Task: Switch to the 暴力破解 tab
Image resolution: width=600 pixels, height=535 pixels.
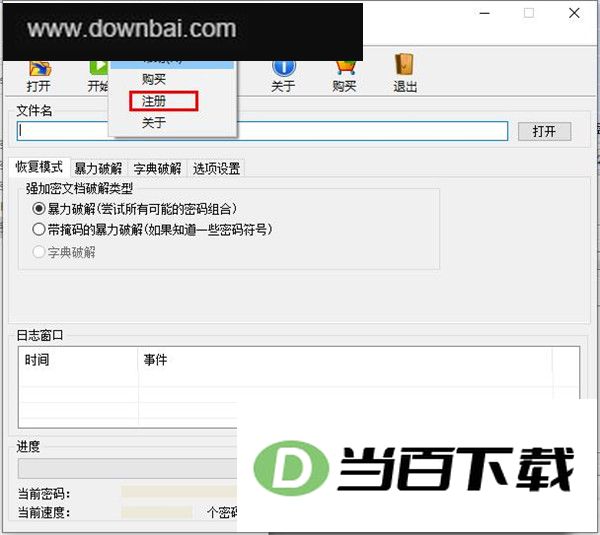Action: click(98, 168)
